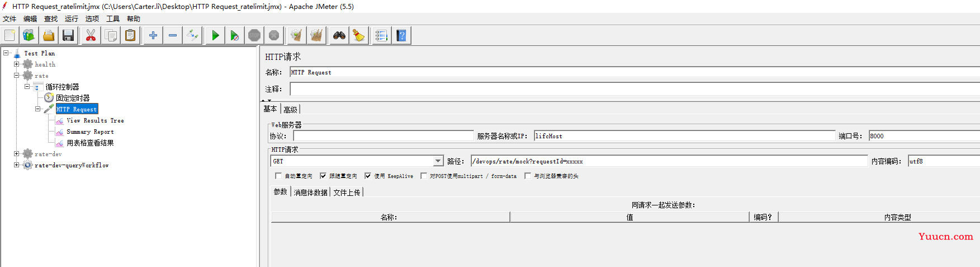The image size is (980, 267).
Task: Collapse the HTTP Request tree node
Action: click(x=38, y=109)
